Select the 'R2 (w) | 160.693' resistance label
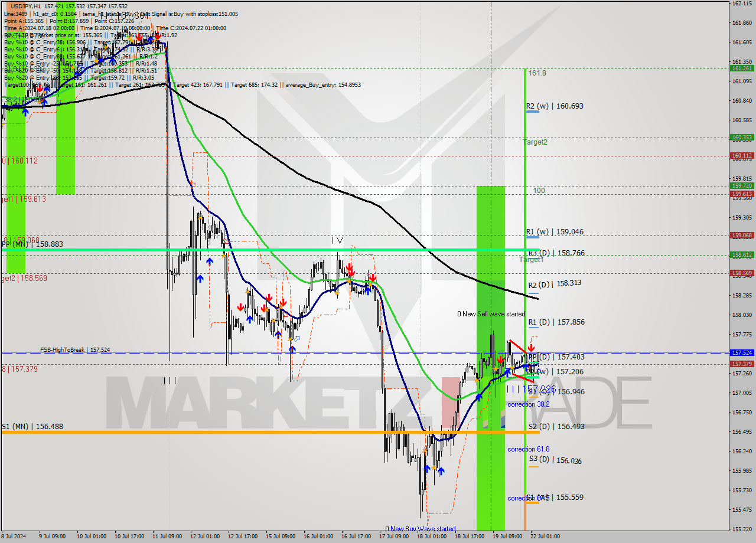 coord(555,106)
